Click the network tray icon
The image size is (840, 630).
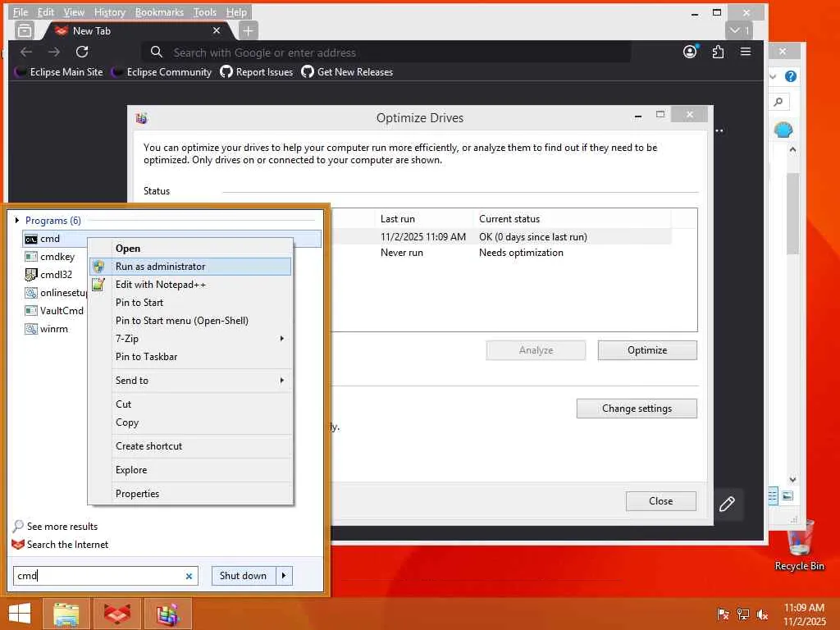[742, 614]
